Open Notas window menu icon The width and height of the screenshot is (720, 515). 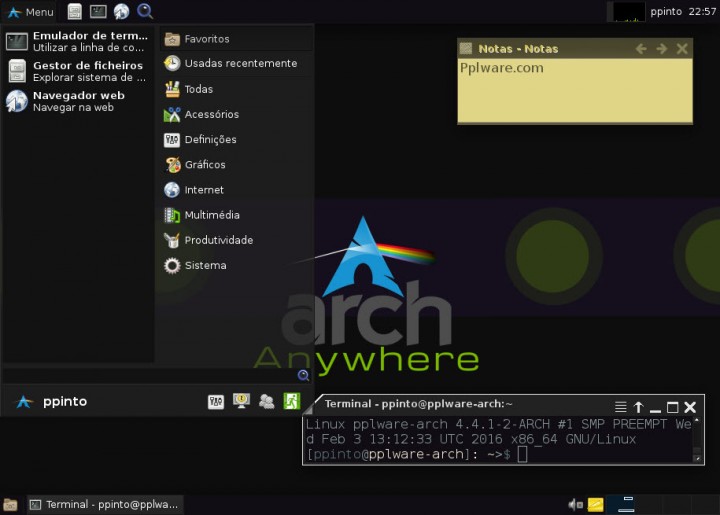click(x=466, y=49)
